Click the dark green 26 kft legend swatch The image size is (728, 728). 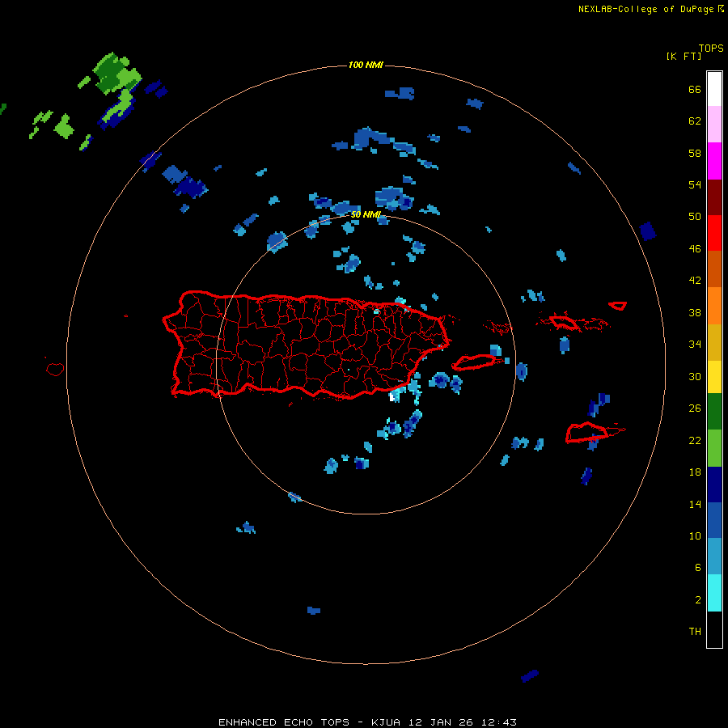tap(714, 412)
